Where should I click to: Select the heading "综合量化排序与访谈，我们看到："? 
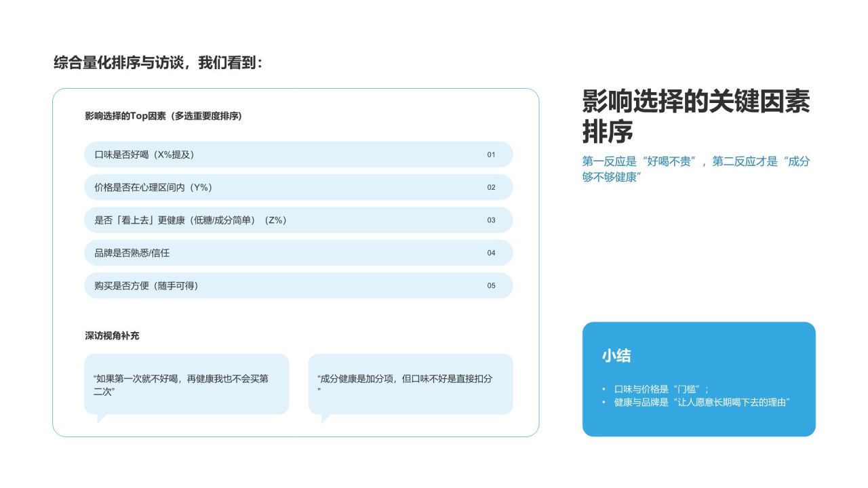[x=158, y=63]
